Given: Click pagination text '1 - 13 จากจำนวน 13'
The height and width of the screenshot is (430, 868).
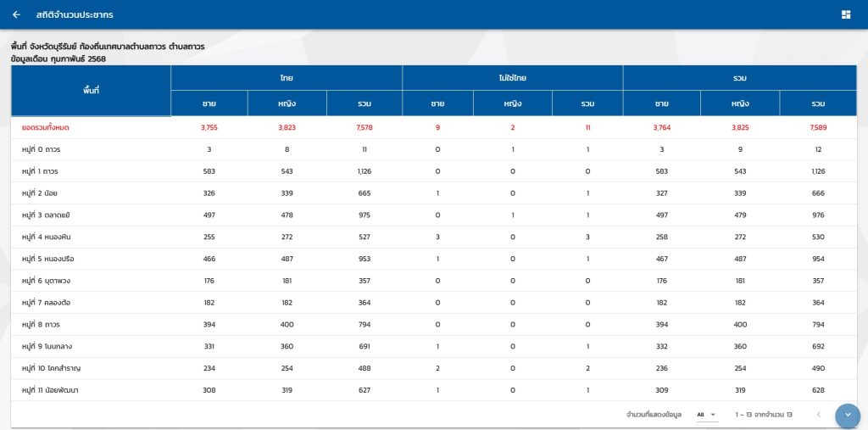Looking at the screenshot, I should point(763,415).
